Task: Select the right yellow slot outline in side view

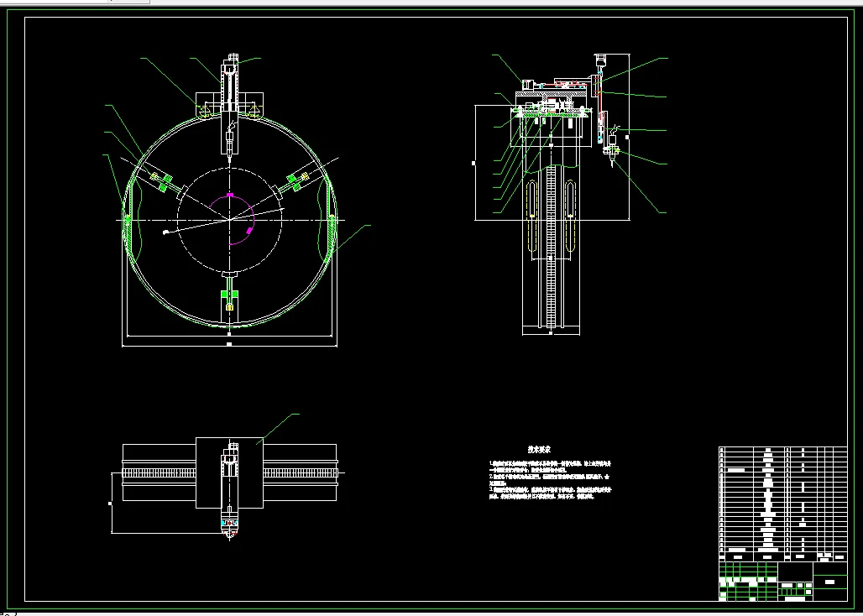Action: tap(570, 216)
